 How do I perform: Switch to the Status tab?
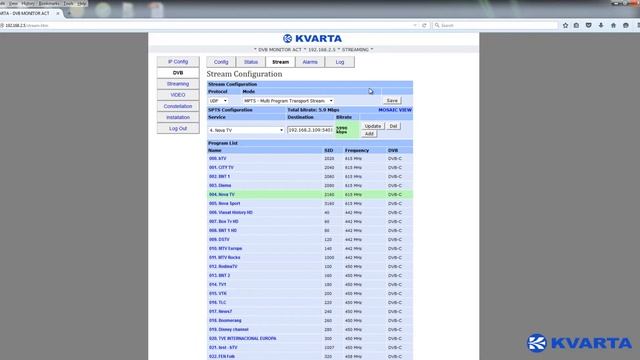251,62
